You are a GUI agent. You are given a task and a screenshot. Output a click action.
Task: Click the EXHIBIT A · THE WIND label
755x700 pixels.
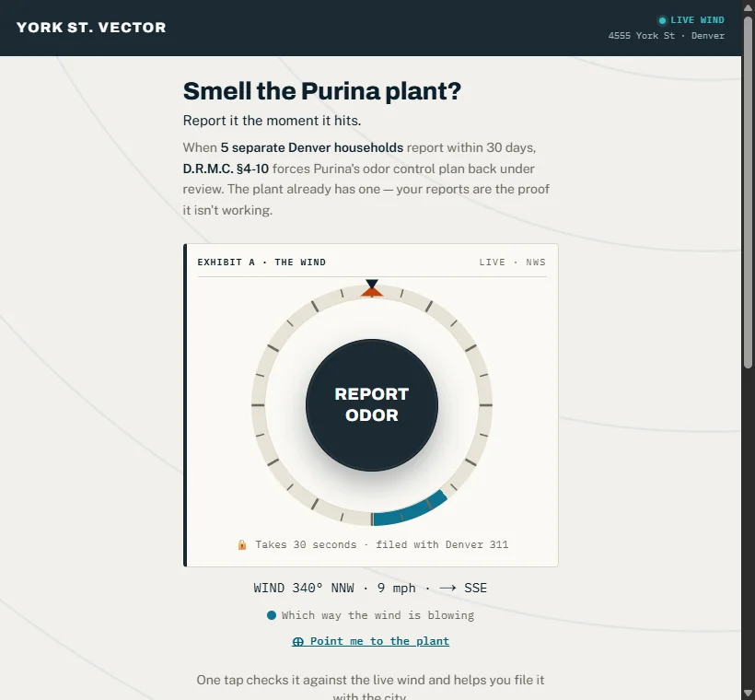coord(261,262)
